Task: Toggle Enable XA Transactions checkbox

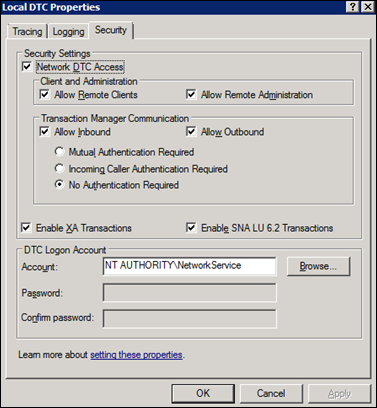Action: (x=26, y=228)
